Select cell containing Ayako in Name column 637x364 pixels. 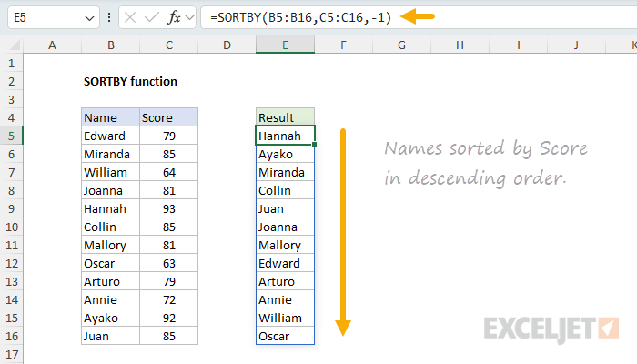tap(110, 318)
